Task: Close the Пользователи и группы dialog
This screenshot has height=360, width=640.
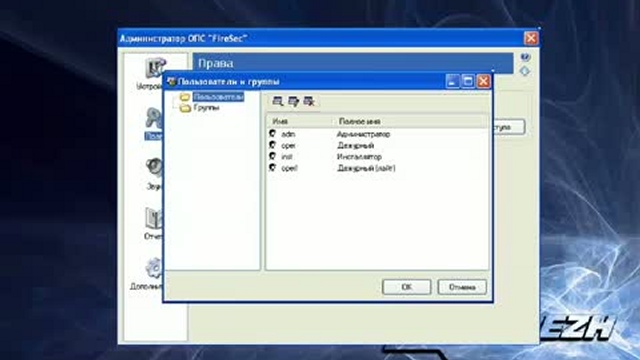Action: point(484,82)
